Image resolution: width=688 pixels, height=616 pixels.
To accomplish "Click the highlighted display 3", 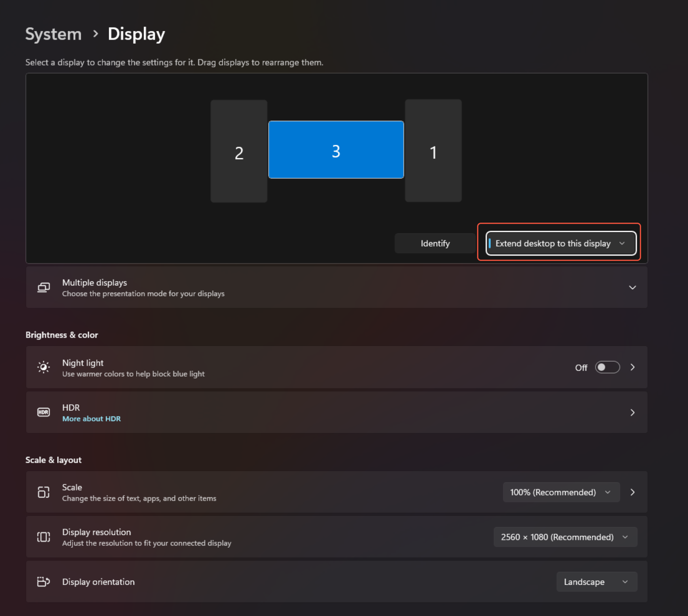I will [336, 150].
